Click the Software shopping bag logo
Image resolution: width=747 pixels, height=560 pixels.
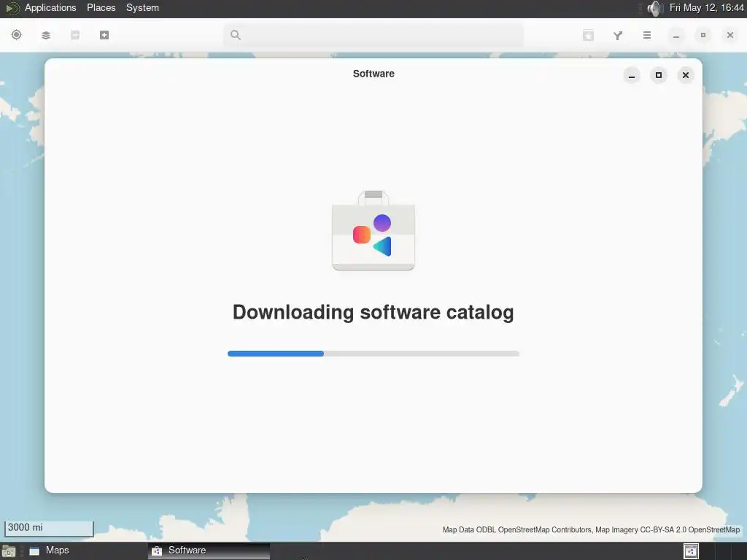point(373,230)
